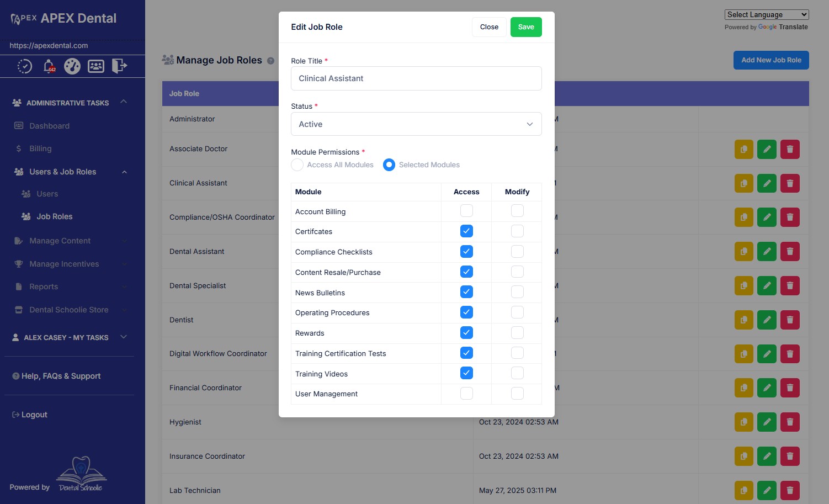Click the sign-out door icon in sidebar toolbar
This screenshot has width=829, height=504.
click(x=119, y=66)
